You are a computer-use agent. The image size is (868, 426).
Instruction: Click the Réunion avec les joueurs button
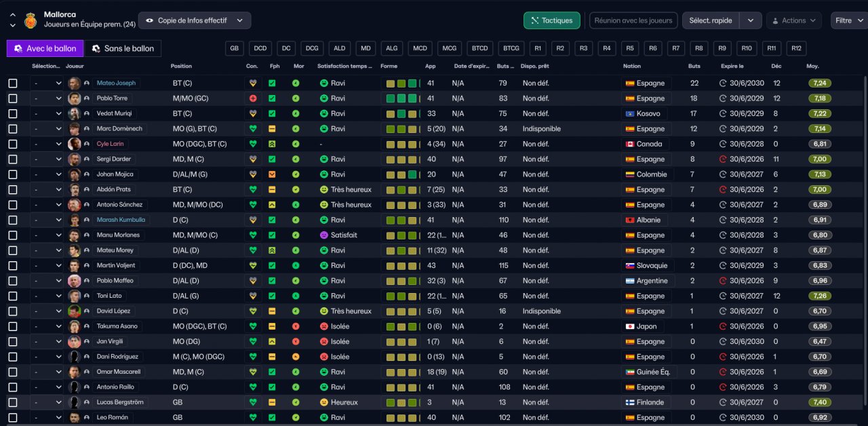point(633,20)
